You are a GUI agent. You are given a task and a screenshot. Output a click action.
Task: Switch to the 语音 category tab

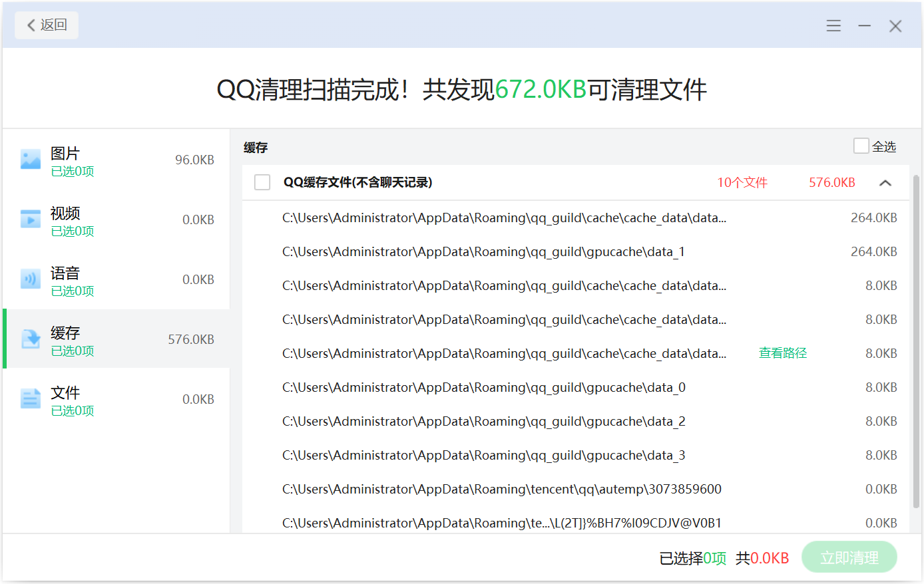pos(116,279)
